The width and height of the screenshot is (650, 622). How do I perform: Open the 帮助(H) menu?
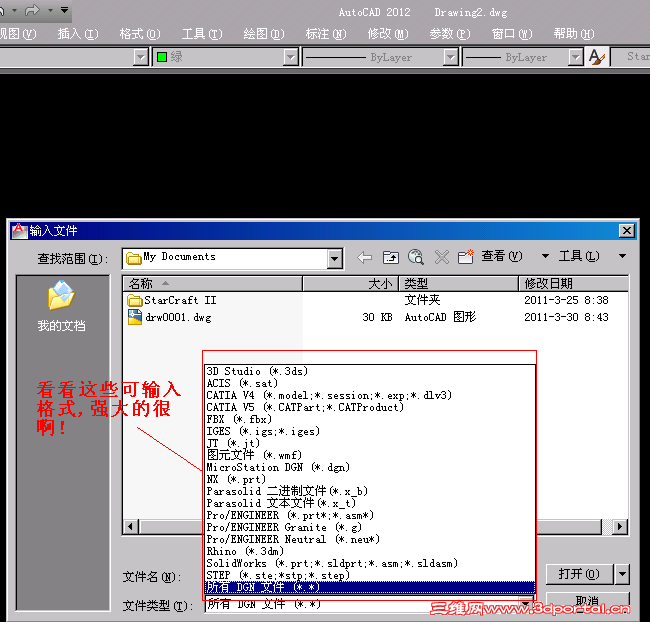[574, 34]
